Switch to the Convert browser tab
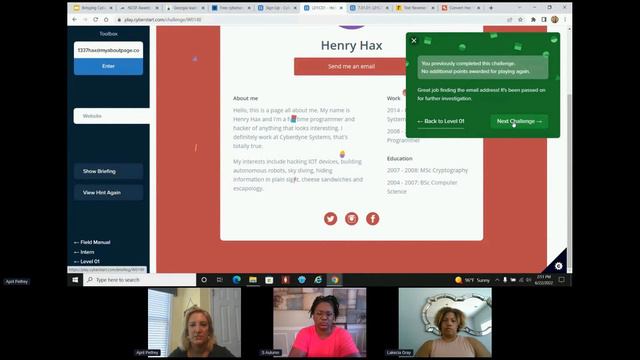This screenshot has height=360, width=640. 461,8
